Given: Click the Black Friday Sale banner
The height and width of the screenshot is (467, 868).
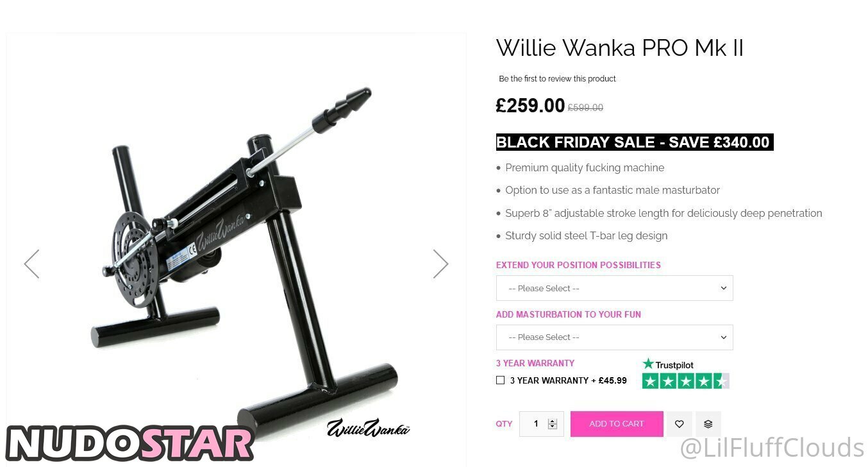Looking at the screenshot, I should coord(635,142).
